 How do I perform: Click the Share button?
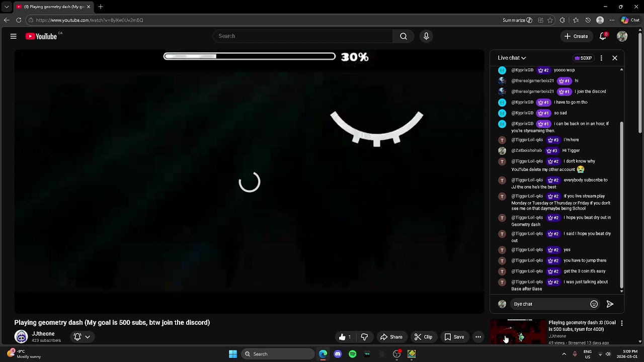(391, 337)
